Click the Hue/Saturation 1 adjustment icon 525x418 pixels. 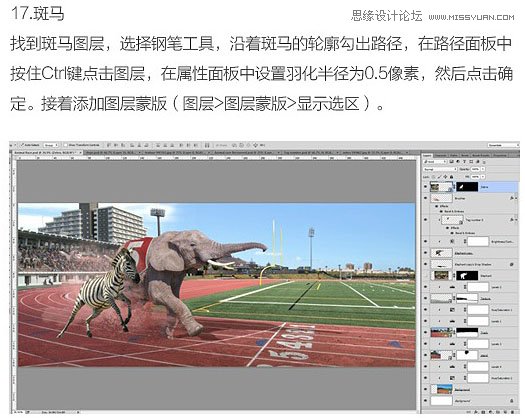coord(452,310)
